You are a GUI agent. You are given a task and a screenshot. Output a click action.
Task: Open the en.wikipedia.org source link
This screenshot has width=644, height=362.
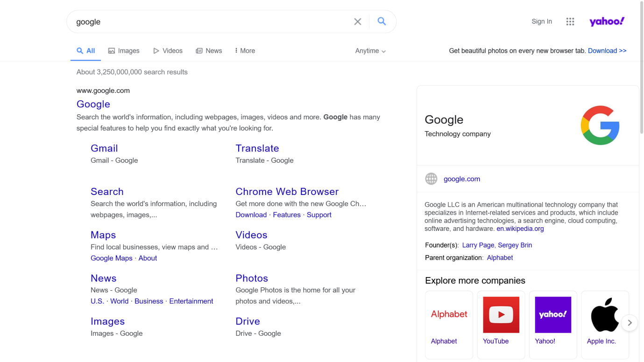click(x=520, y=229)
